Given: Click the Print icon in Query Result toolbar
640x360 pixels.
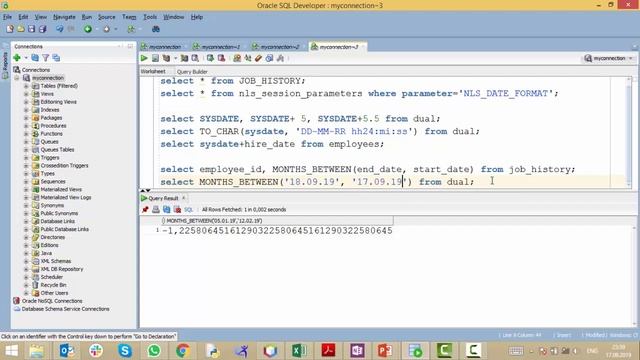Looking at the screenshot, I should point(156,209).
